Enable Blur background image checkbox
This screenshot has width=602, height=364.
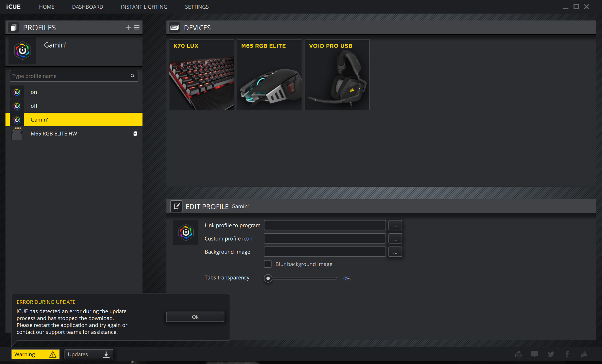(268, 264)
